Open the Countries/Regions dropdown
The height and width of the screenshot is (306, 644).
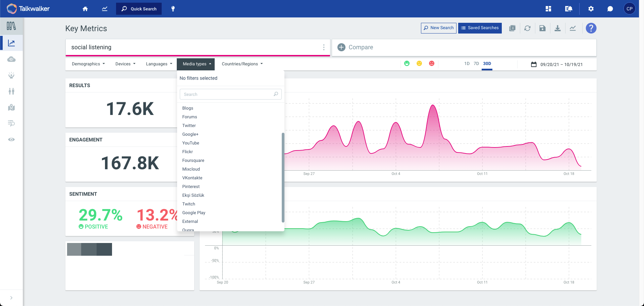(242, 64)
